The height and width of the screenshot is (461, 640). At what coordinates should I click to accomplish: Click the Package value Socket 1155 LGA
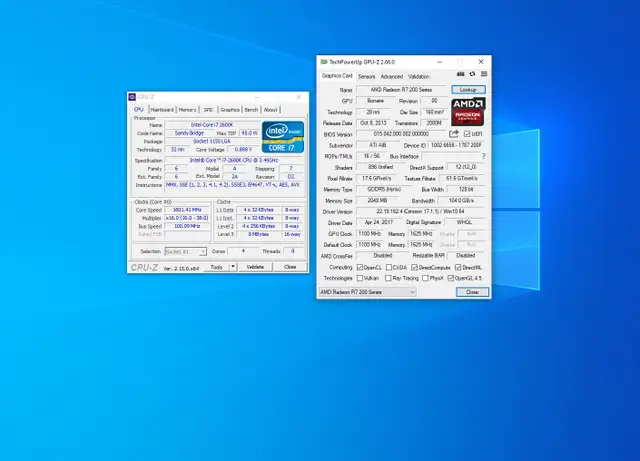pos(212,141)
